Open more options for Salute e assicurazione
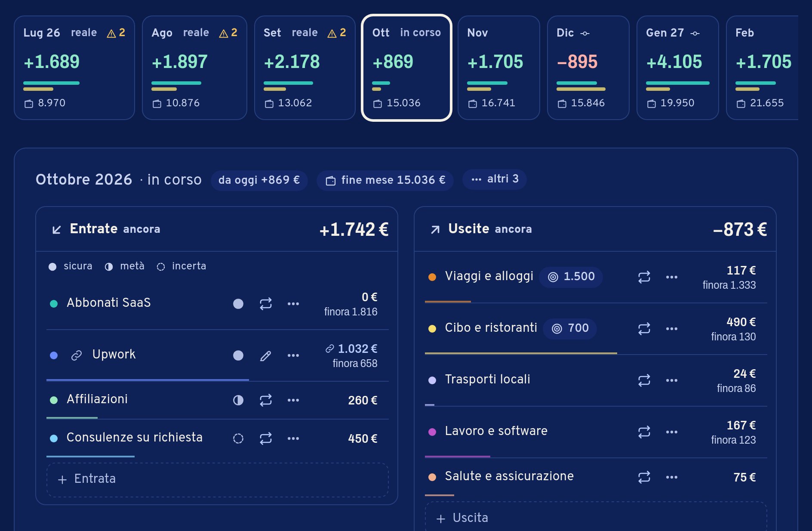This screenshot has height=531, width=812. click(672, 477)
